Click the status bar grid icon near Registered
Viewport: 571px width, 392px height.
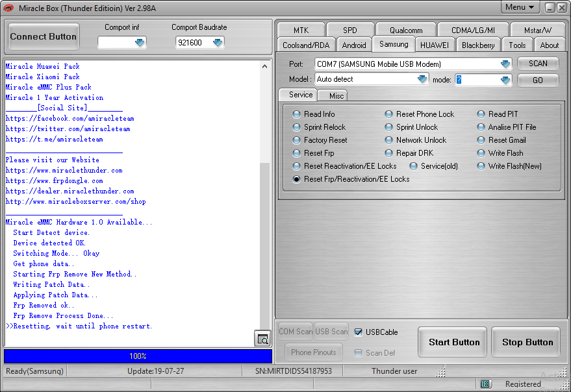coord(485,384)
